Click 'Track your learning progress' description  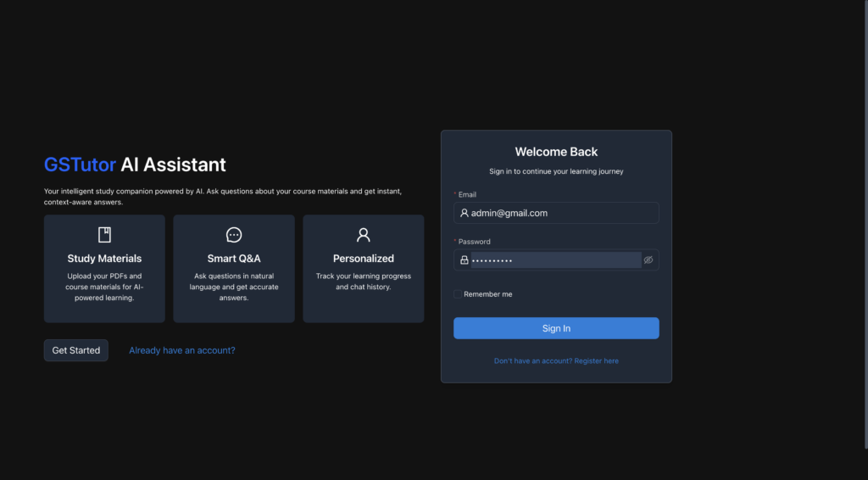pyautogui.click(x=363, y=282)
